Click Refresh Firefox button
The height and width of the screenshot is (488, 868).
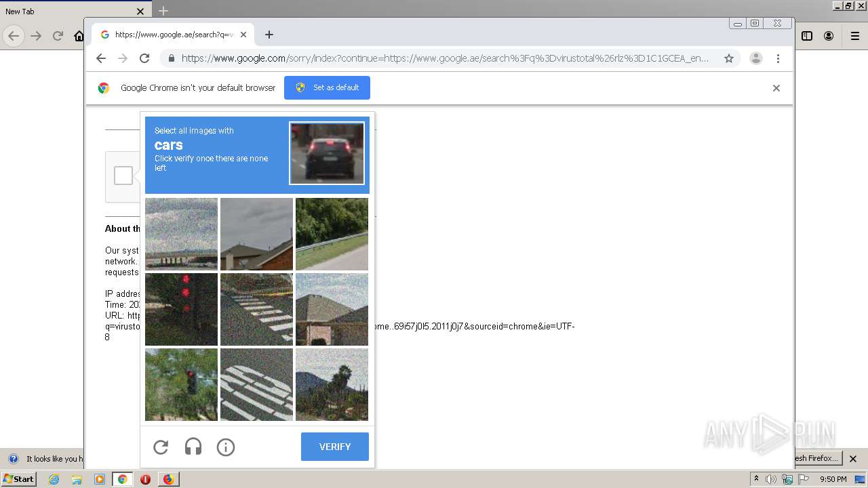click(817, 458)
